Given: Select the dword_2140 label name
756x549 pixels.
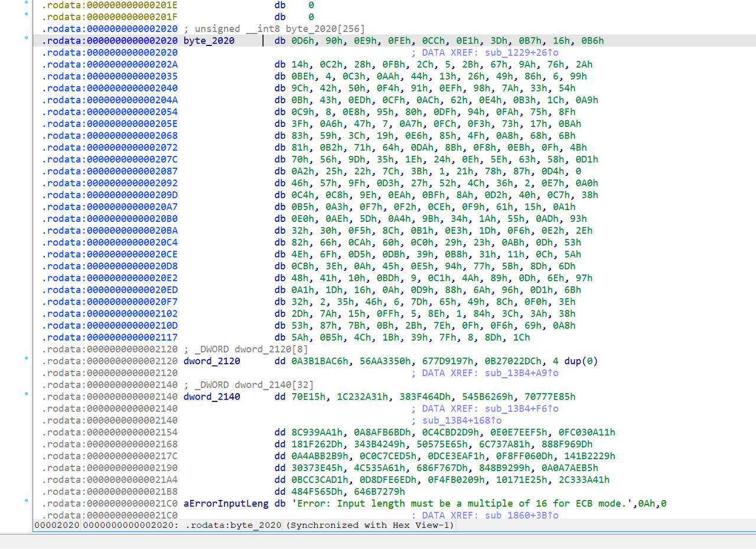Looking at the screenshot, I should point(211,397).
